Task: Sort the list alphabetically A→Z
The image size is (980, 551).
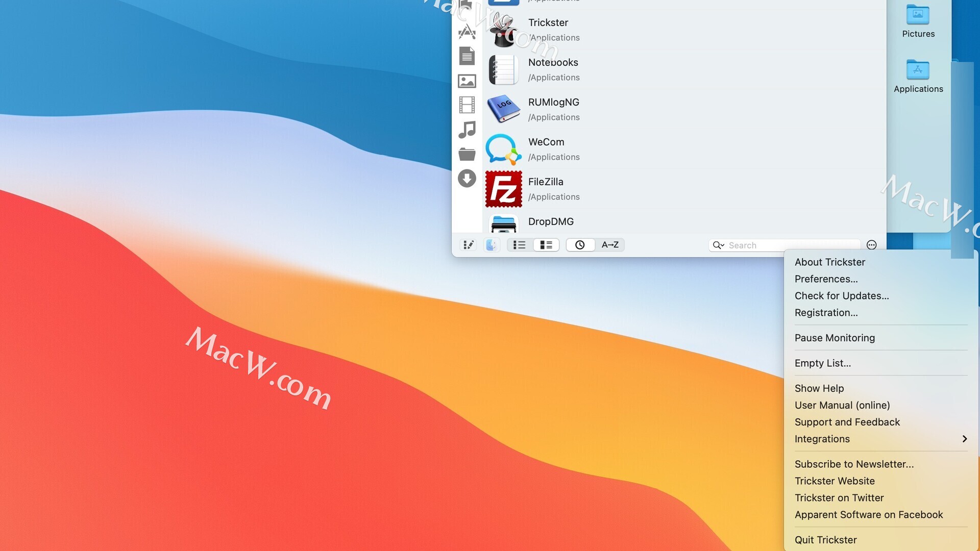Action: (x=610, y=245)
